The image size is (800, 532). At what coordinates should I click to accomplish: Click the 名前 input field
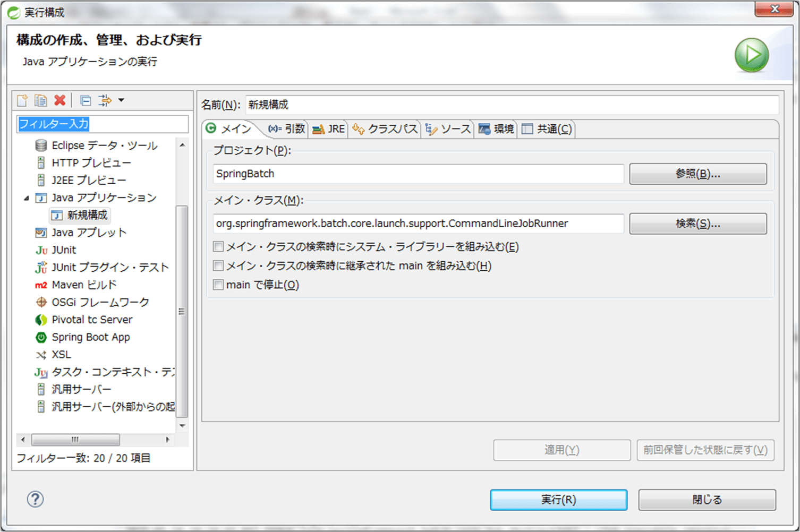512,105
